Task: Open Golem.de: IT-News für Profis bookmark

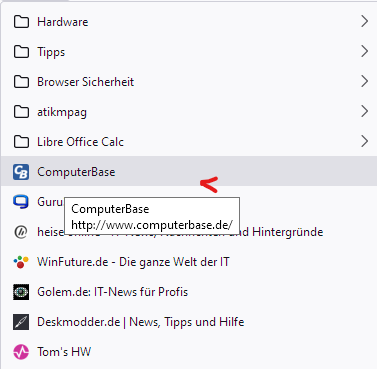Action: (188, 292)
